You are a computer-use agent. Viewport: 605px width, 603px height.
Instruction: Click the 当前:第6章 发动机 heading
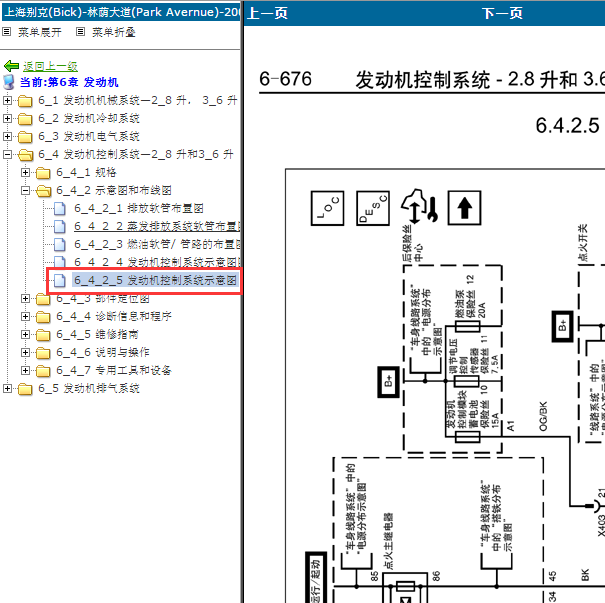pyautogui.click(x=69, y=82)
